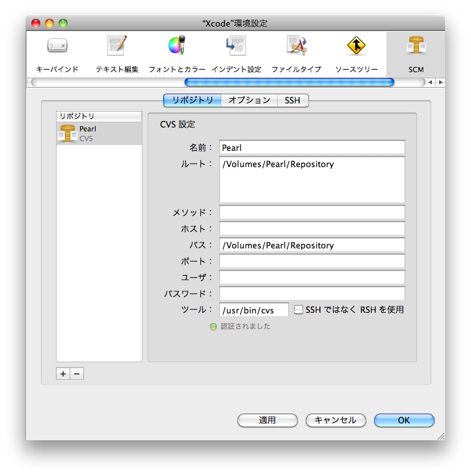Click the green 認証されました status indicator
Viewport: 471px width, 476px height.
[x=213, y=326]
